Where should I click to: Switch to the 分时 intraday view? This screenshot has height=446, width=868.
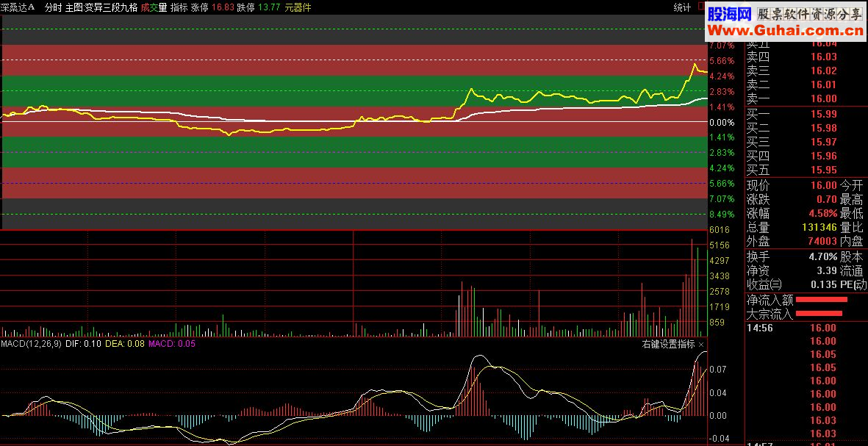pyautogui.click(x=53, y=7)
